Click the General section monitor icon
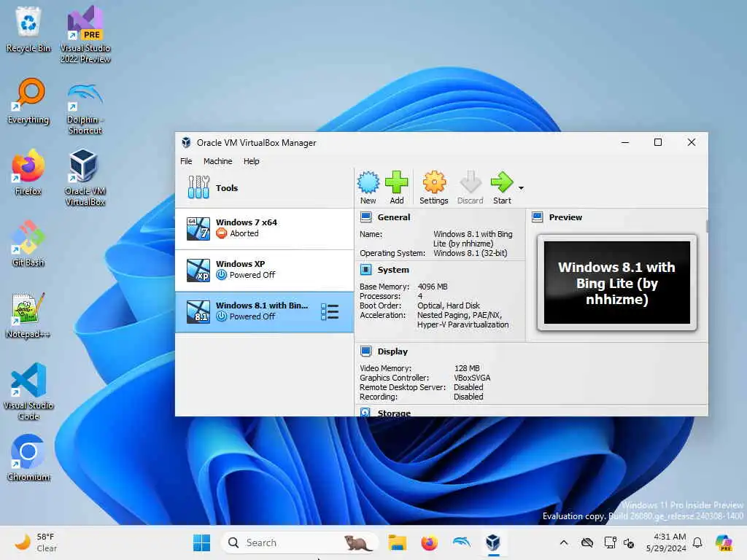 point(366,217)
